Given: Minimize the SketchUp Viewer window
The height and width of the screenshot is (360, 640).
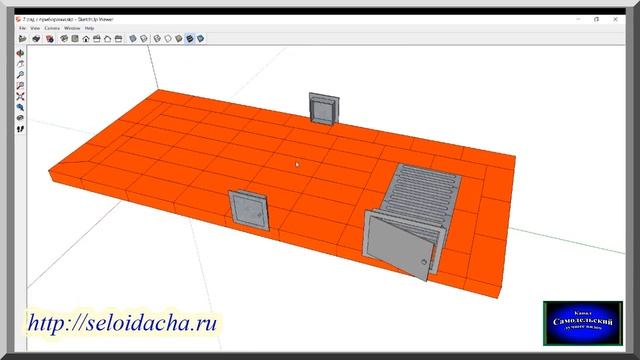Looking at the screenshot, I should 578,19.
